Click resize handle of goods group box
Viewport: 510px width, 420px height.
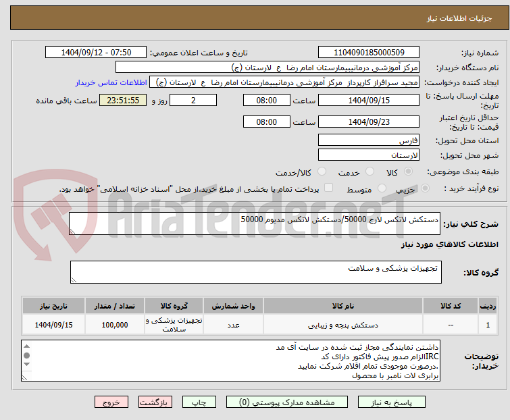[74, 280]
